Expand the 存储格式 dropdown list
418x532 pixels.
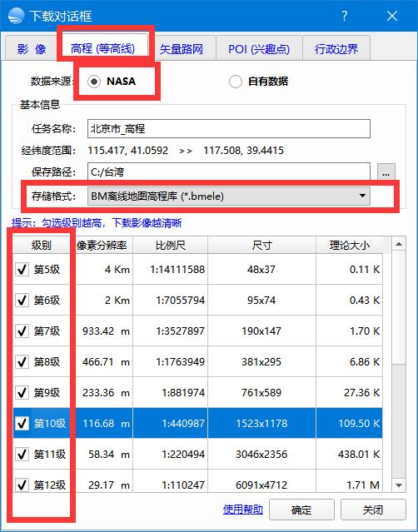click(x=229, y=196)
